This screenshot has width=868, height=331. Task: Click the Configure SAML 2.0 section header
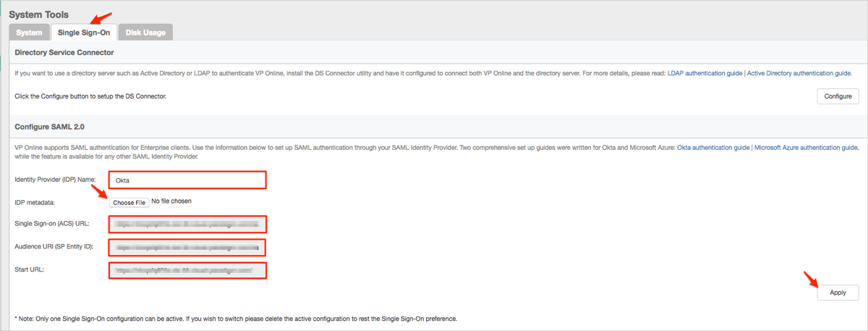tap(50, 127)
